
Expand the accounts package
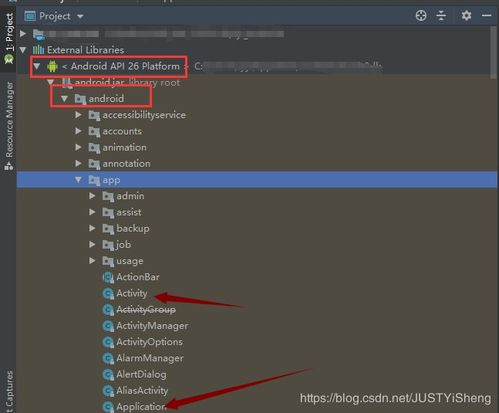[x=78, y=131]
